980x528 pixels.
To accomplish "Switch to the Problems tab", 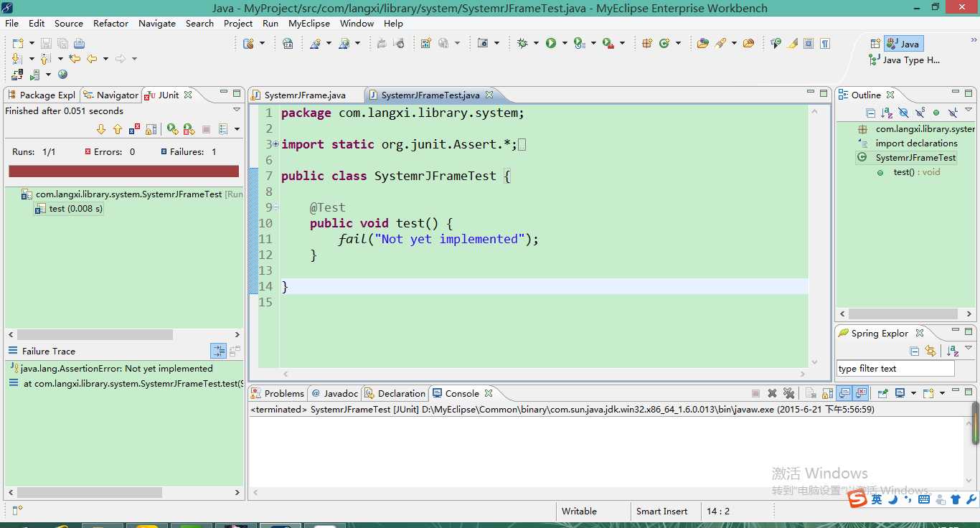I will (277, 393).
